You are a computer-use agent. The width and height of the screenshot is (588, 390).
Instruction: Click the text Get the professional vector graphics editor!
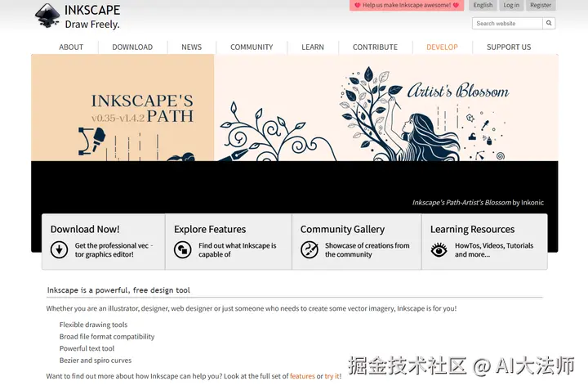114,250
